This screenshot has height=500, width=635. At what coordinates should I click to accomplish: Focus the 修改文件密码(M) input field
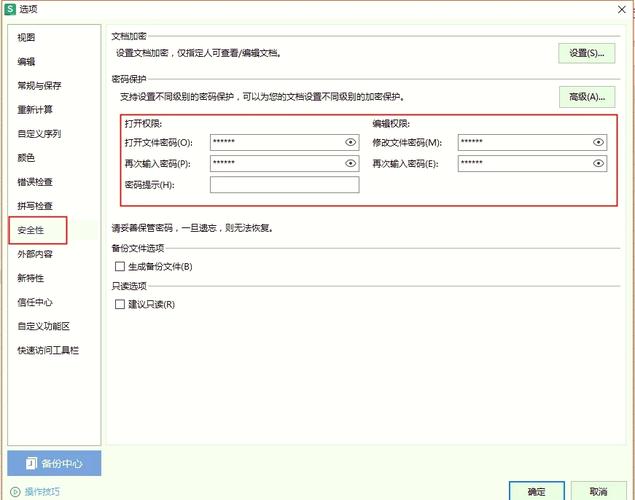[x=532, y=143]
